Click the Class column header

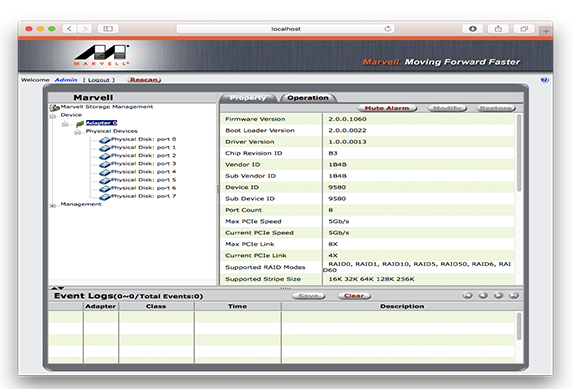(156, 306)
